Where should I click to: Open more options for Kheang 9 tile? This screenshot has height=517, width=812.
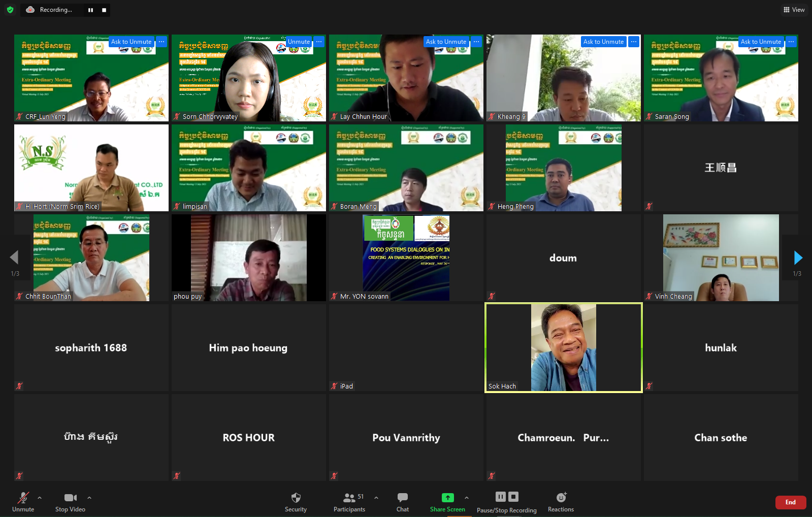(634, 42)
